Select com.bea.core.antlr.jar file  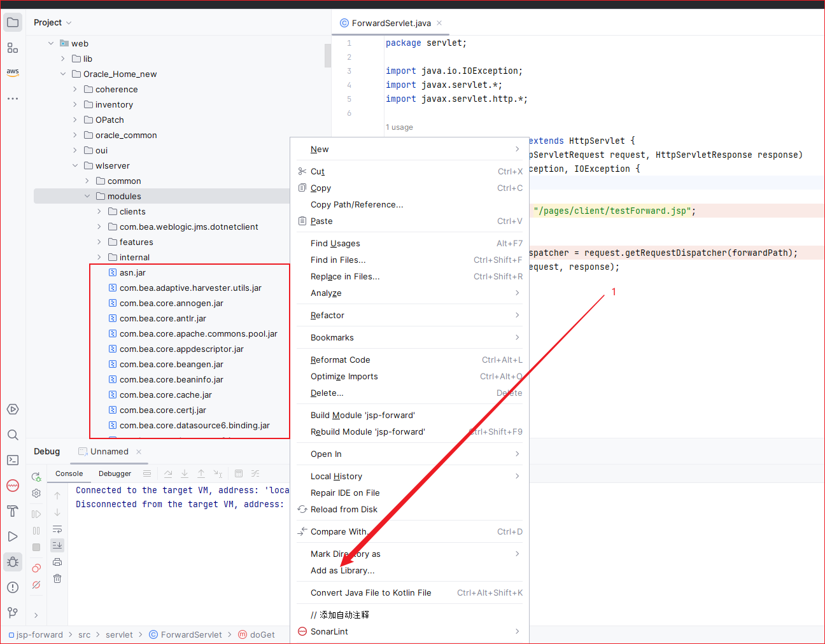(163, 318)
